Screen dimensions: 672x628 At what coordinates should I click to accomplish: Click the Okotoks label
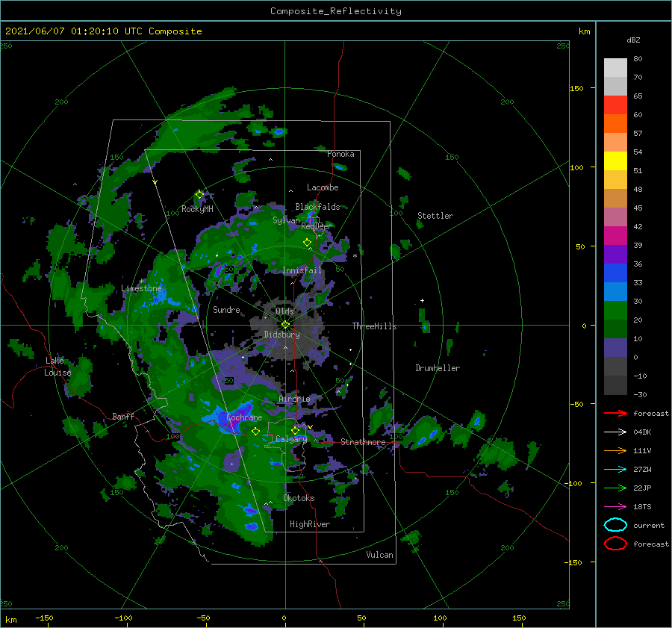tap(299, 498)
